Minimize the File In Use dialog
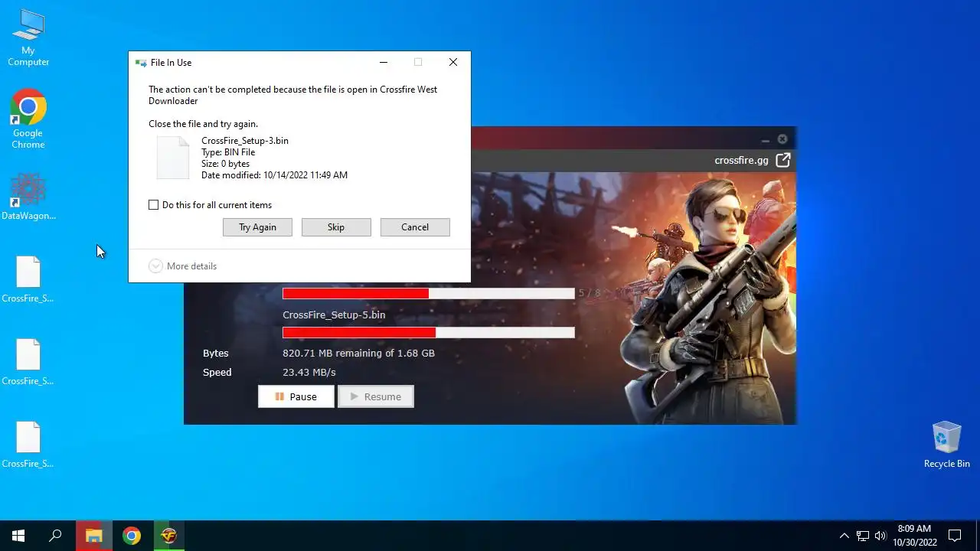Screen dimensions: 980x551 384,62
